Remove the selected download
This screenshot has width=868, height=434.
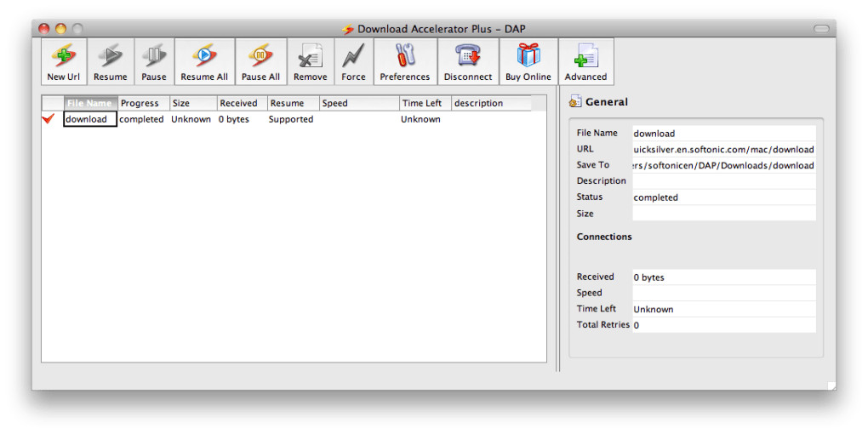pos(310,61)
